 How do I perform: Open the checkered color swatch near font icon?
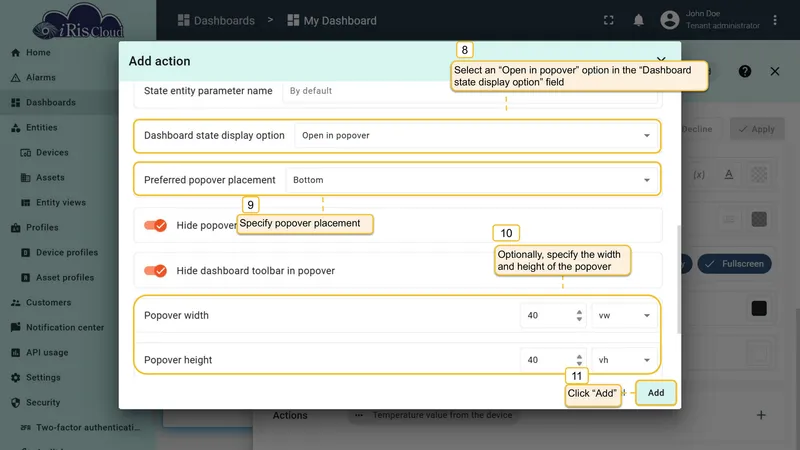tap(759, 174)
